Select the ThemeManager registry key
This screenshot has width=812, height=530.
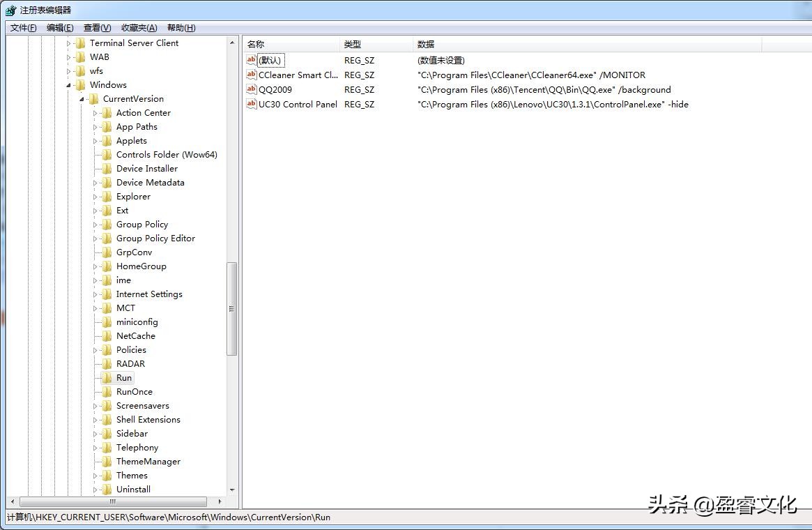(148, 461)
